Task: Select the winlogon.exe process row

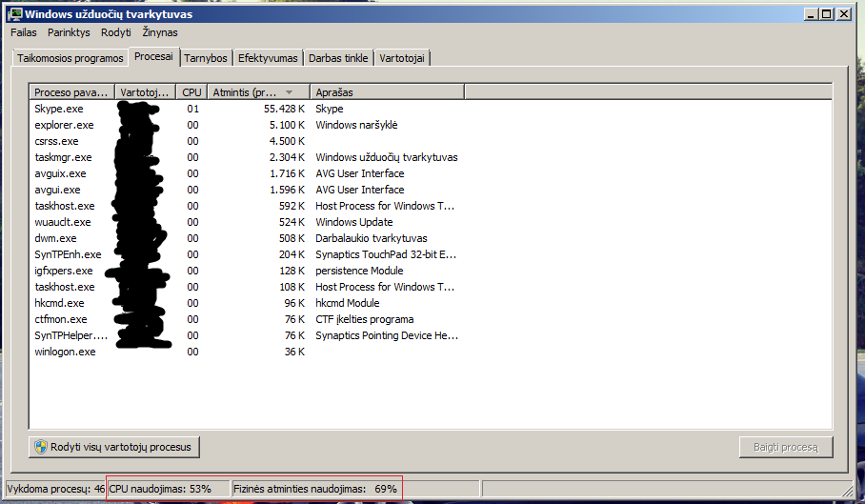Action: [x=431, y=352]
